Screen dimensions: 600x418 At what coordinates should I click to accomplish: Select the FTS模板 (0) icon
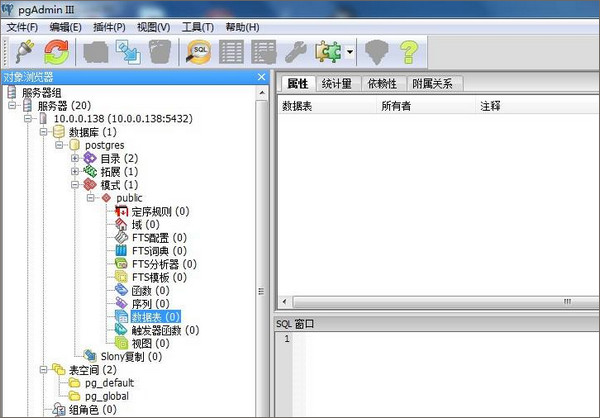[121, 277]
